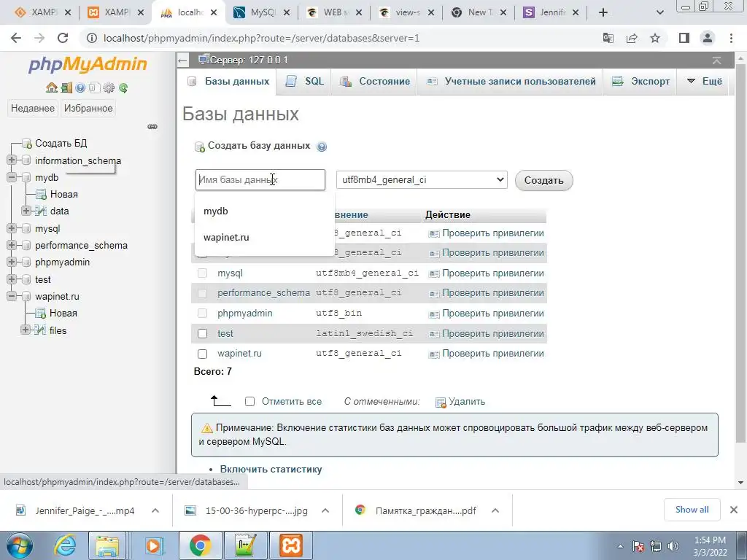Open the Экспорт tab

pos(640,82)
